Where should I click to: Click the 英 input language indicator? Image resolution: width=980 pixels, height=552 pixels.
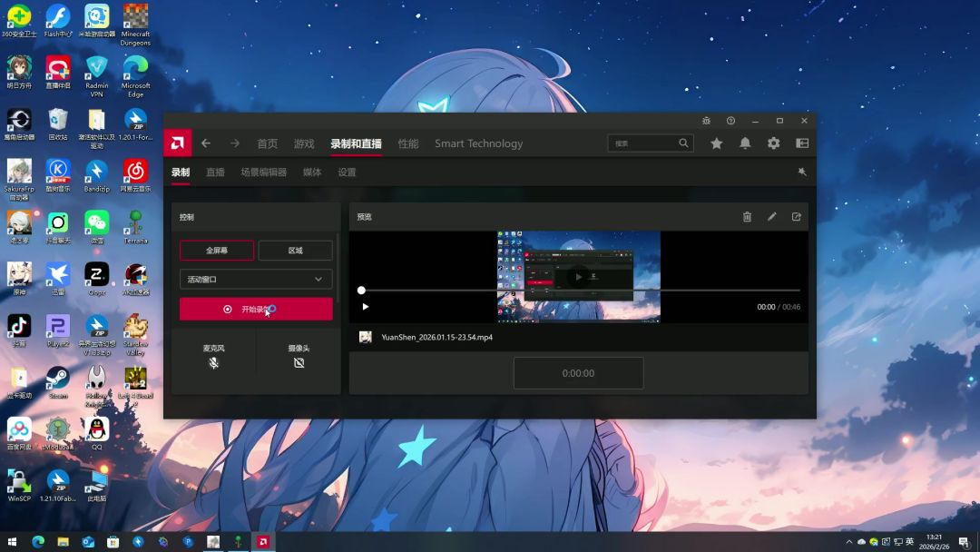click(x=909, y=541)
